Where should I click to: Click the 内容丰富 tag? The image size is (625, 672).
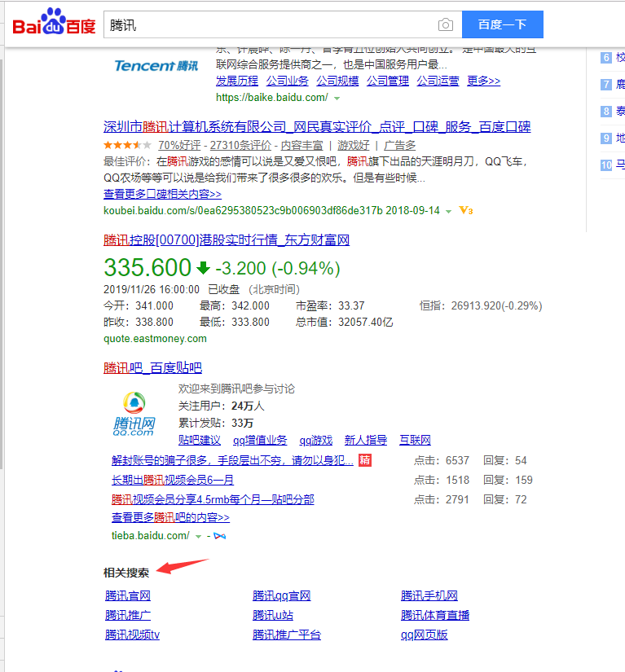tap(301, 145)
